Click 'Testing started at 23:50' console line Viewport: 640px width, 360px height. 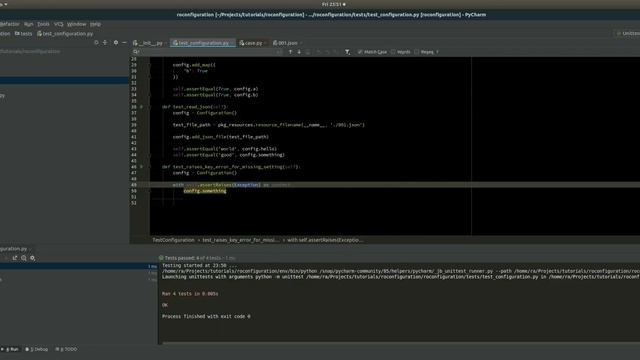(199, 265)
